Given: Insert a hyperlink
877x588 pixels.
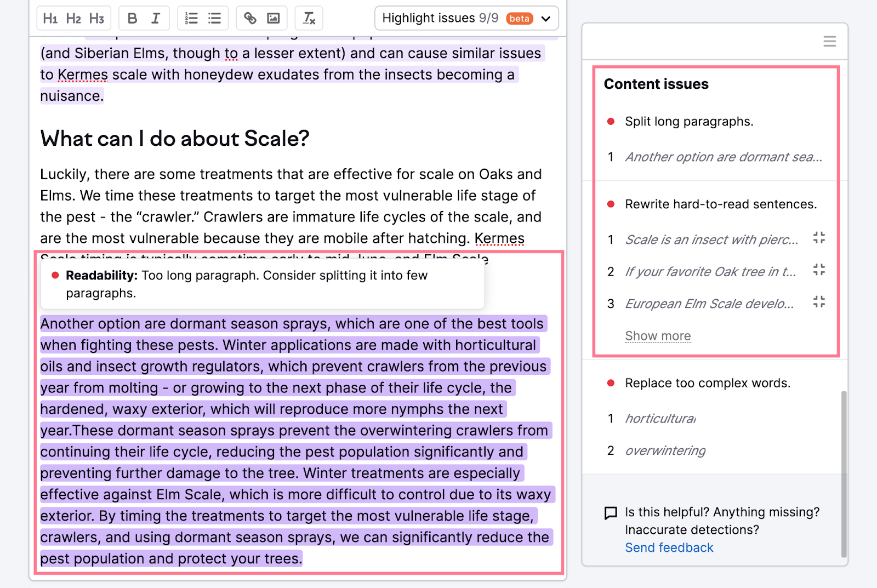Looking at the screenshot, I should coord(250,19).
